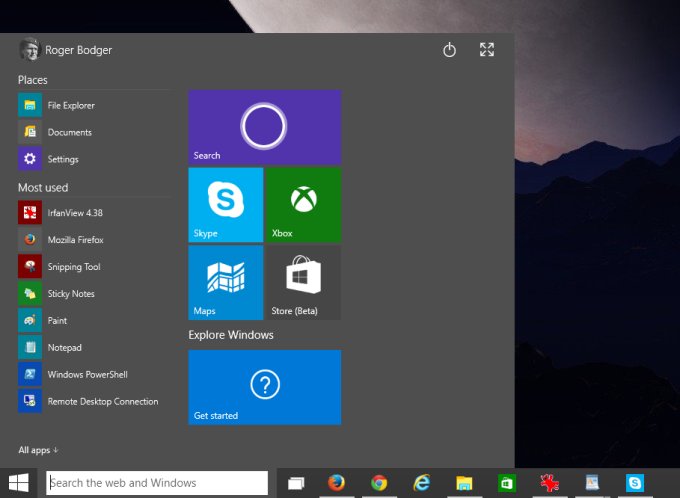Launch IrfanView 4.38 from Most used
Viewport: 680px width, 498px height.
coord(74,213)
